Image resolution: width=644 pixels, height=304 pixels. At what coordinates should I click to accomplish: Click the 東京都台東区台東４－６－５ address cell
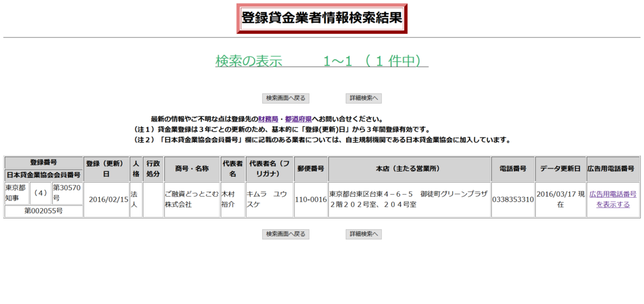[409, 200]
